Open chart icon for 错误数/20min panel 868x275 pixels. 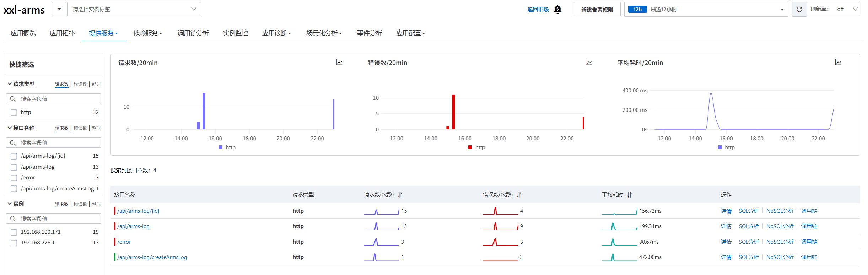[589, 63]
